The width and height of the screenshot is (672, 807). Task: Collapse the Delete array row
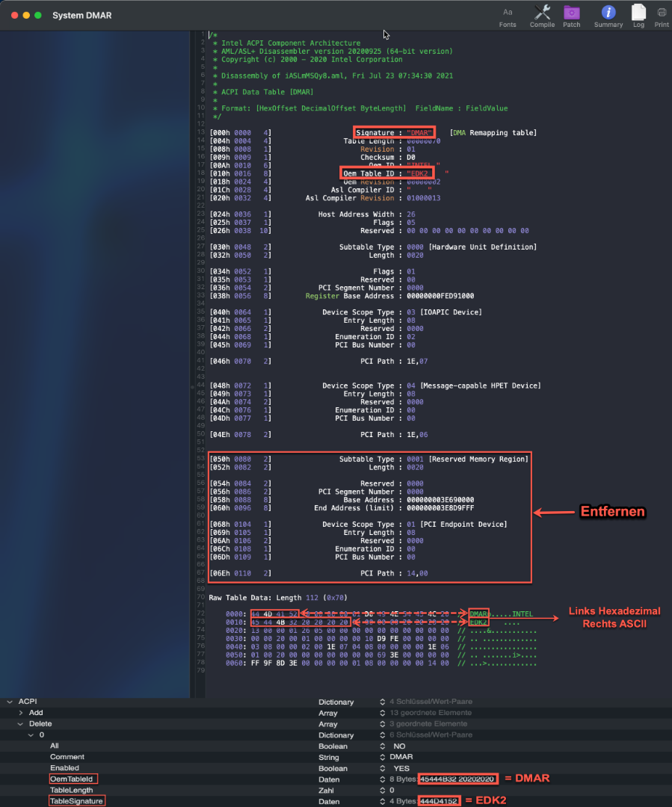21,724
